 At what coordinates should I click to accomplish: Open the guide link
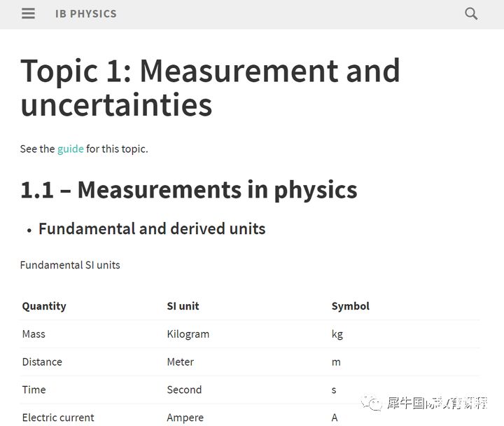[x=71, y=149]
